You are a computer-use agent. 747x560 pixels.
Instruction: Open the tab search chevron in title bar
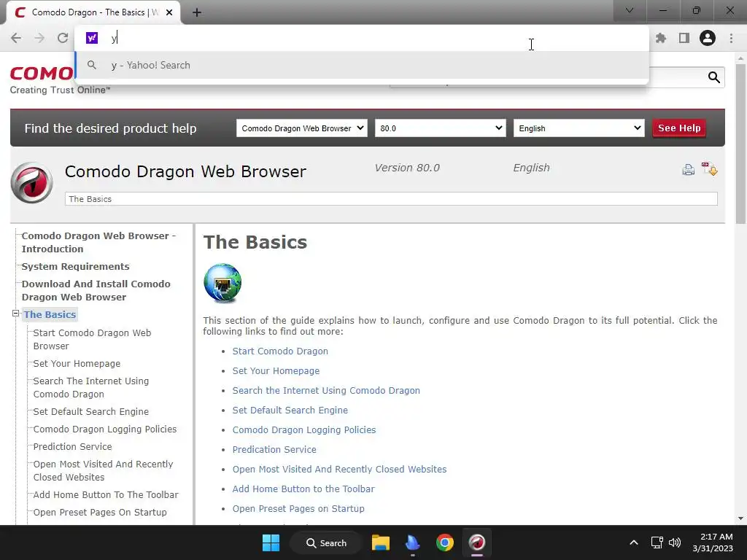point(630,10)
